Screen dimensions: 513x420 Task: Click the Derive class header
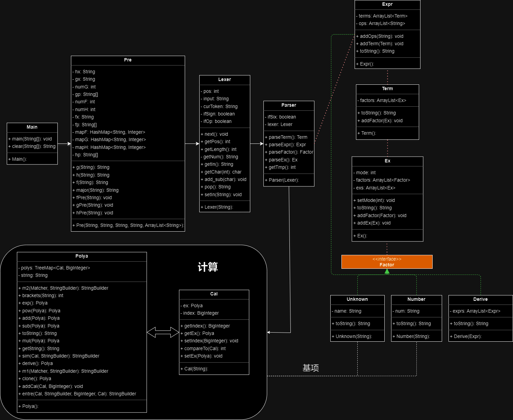[x=481, y=299]
